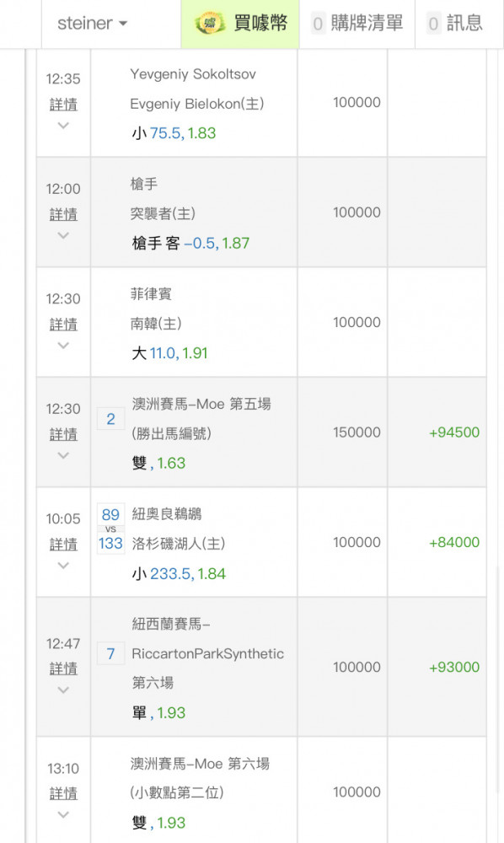Expand chevron under the 菲律賓 vs 南韓 row
The image size is (504, 843).
[63, 345]
